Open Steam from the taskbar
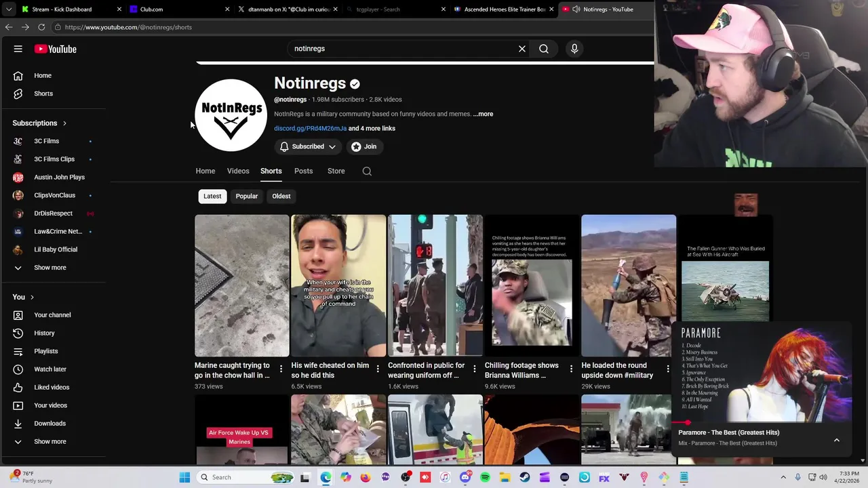The height and width of the screenshot is (488, 868). [525, 477]
